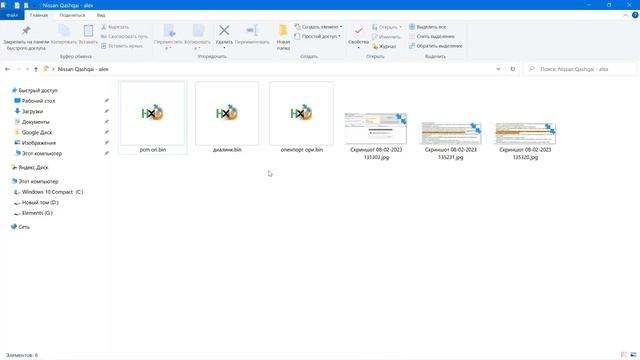Open Pictures (Изображения) in sidebar
This screenshot has height=360, width=640.
point(35,143)
